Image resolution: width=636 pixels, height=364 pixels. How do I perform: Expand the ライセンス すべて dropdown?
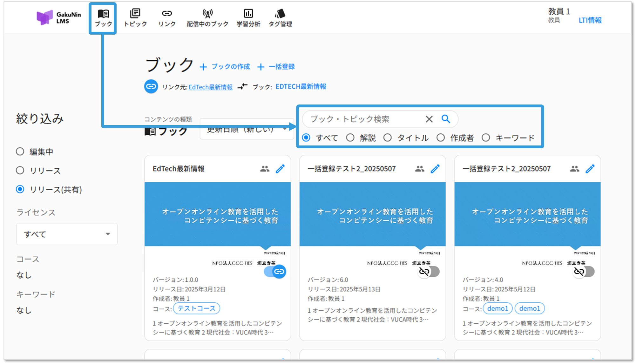click(x=67, y=234)
